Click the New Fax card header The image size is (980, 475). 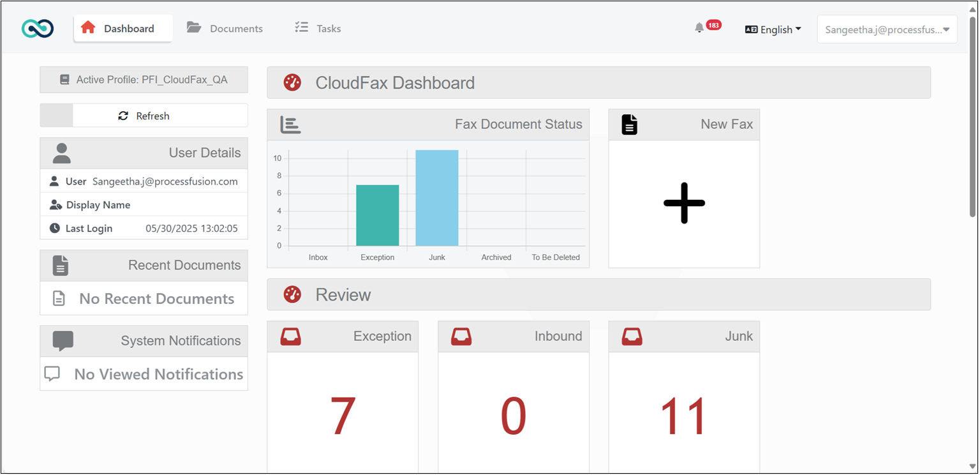pos(684,124)
